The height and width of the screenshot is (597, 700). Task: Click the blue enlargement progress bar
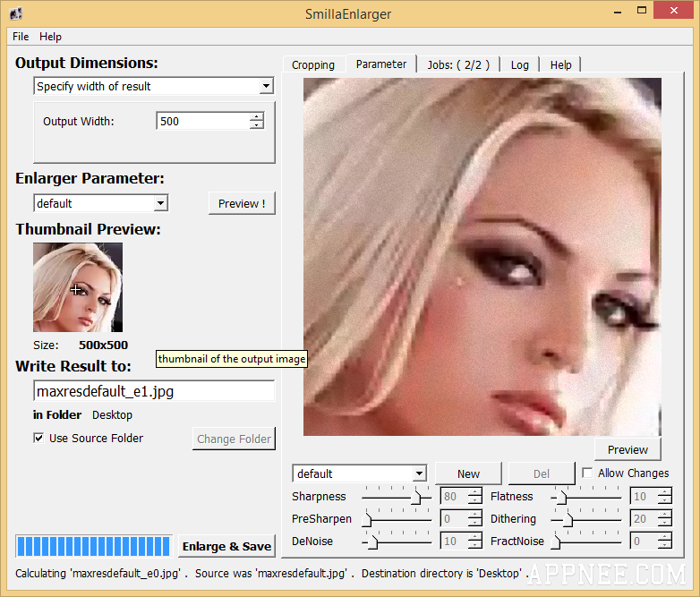click(94, 546)
